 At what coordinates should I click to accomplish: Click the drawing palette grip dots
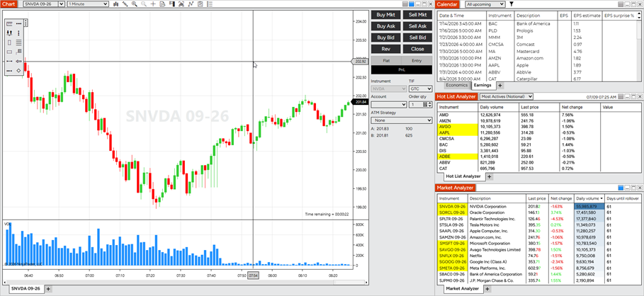point(26,23)
